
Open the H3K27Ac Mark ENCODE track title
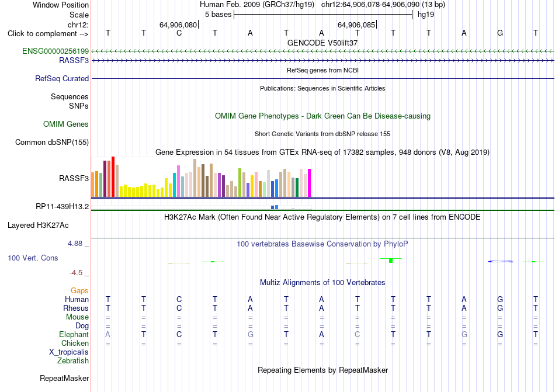tap(322, 217)
